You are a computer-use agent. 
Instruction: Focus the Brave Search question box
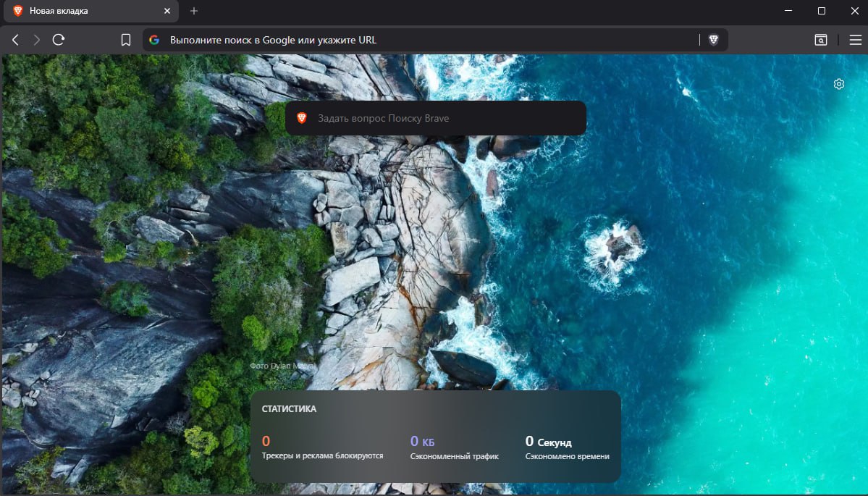click(x=436, y=118)
